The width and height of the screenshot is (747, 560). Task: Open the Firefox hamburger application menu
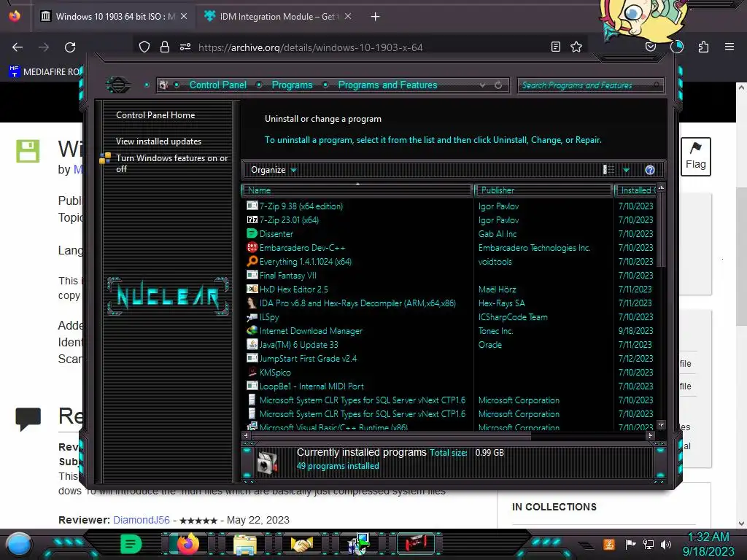coord(729,47)
